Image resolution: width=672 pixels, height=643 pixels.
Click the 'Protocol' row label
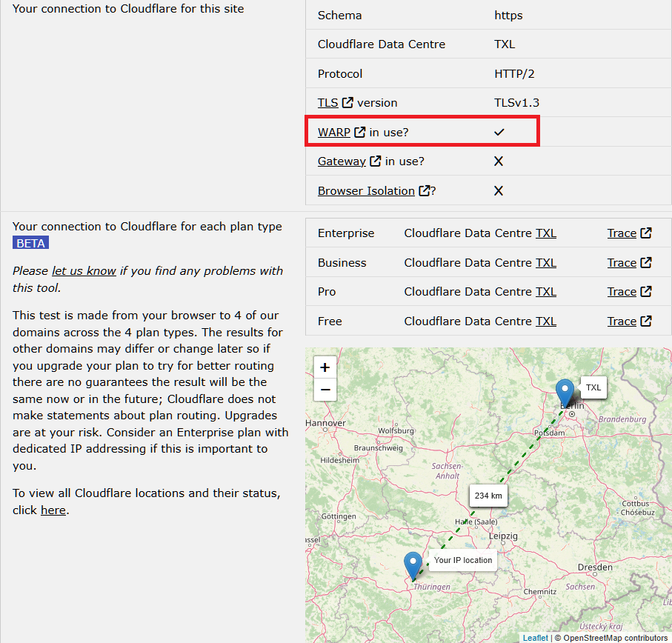(340, 74)
